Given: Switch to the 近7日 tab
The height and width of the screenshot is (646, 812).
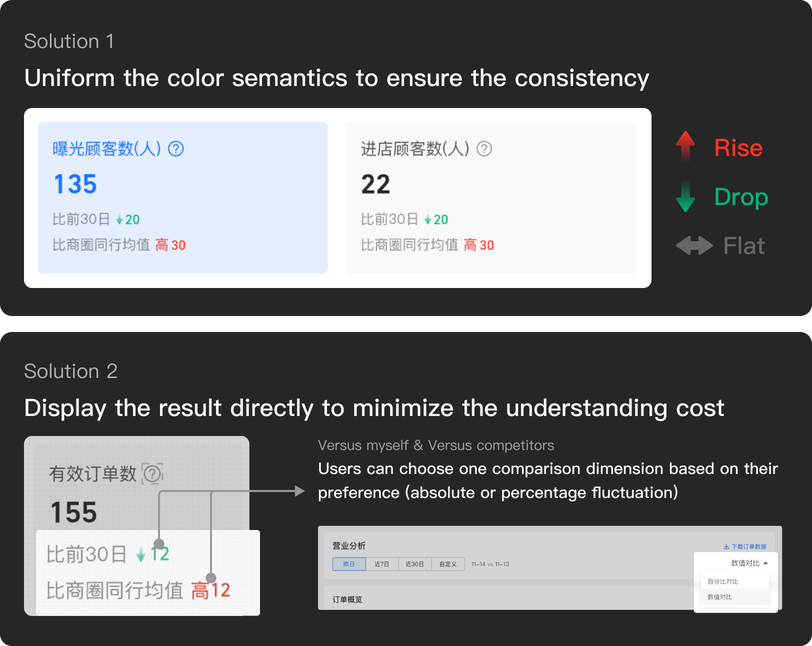Looking at the screenshot, I should click(382, 564).
